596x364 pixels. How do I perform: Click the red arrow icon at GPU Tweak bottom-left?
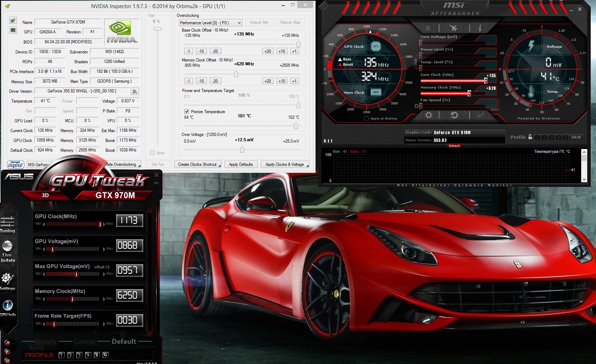7,343
